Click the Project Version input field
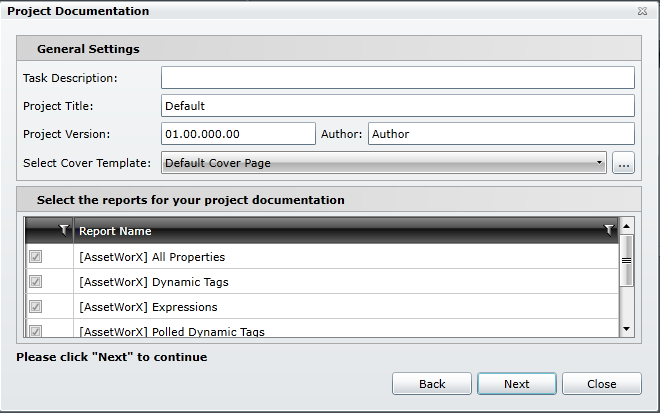Screen dimensions: 660x413 [x=238, y=134]
